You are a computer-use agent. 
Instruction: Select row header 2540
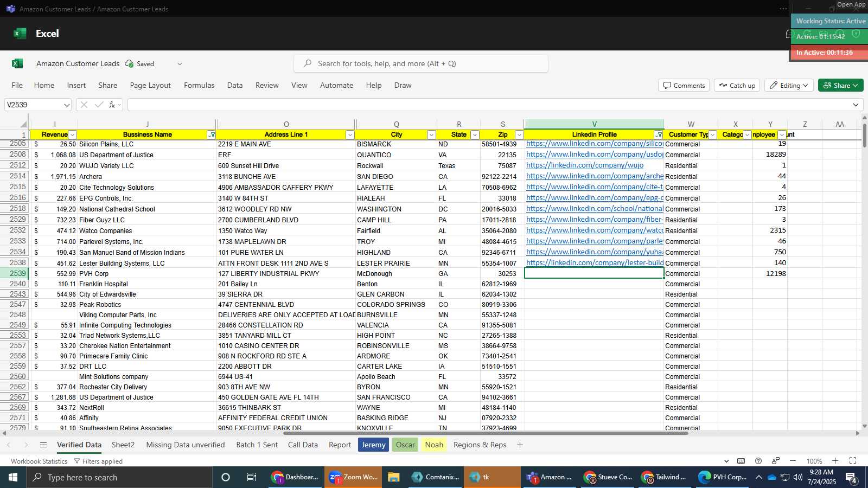coord(14,284)
